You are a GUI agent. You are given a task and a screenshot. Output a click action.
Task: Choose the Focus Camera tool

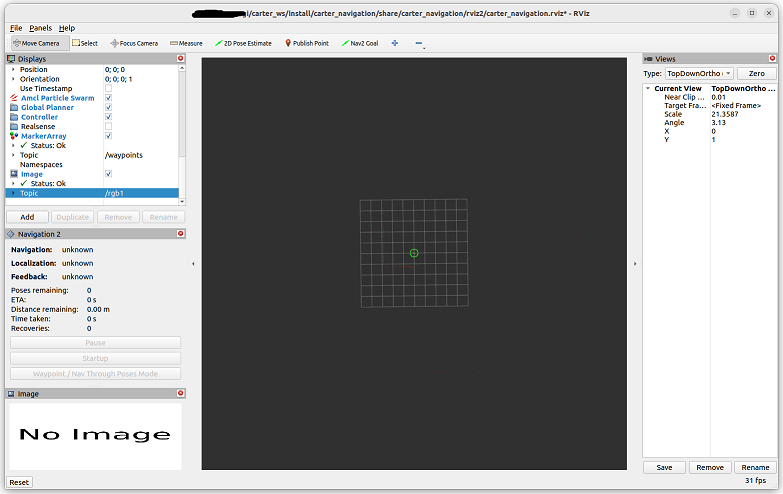tap(134, 43)
